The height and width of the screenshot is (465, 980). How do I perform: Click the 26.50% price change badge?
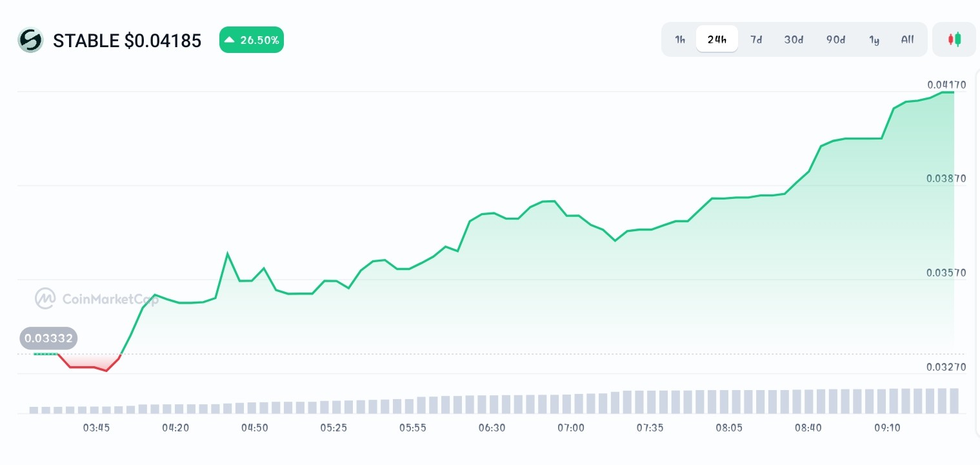pos(252,40)
